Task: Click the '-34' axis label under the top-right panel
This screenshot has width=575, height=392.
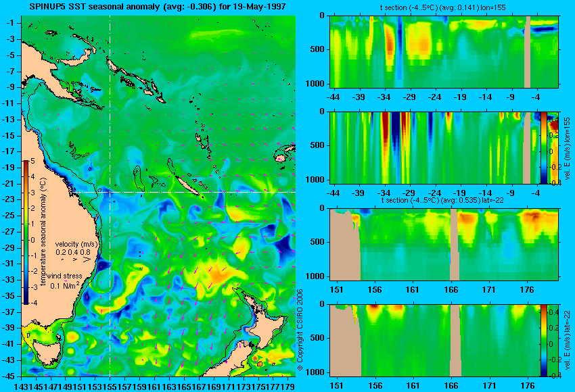Action: click(x=384, y=97)
